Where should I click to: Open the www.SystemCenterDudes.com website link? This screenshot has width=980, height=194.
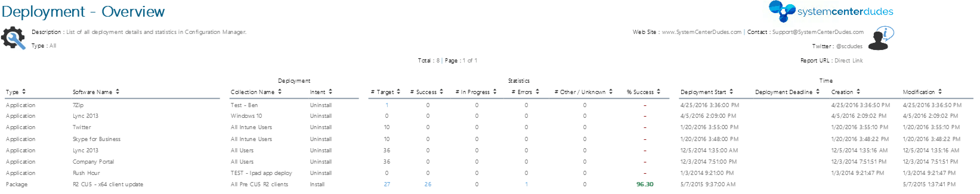tap(701, 32)
